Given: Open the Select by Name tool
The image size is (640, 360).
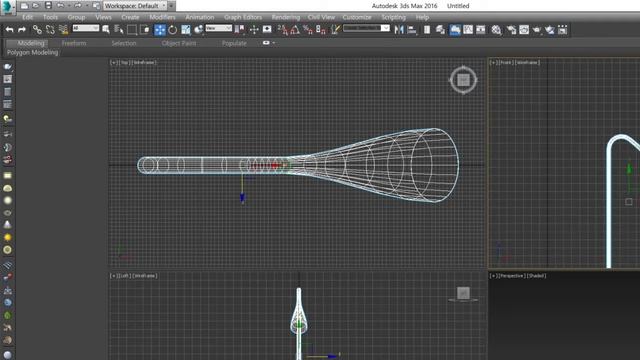Looking at the screenshot, I should click(x=119, y=29).
